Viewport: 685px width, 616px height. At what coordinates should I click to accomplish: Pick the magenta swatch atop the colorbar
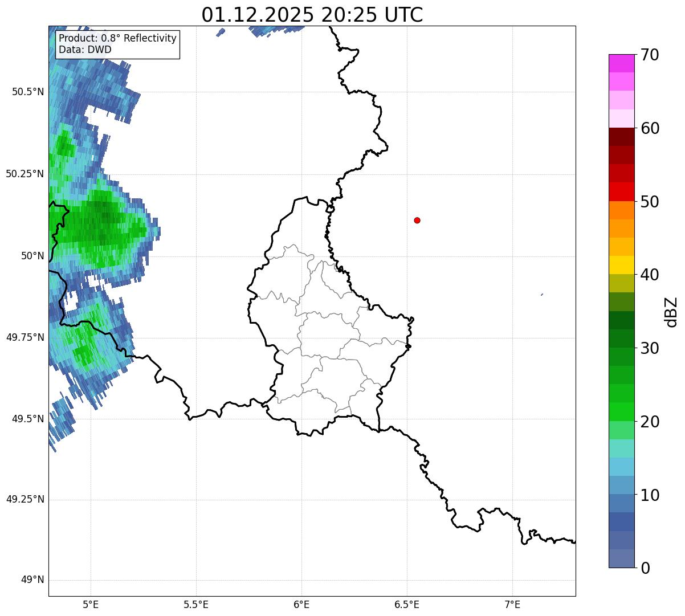coord(621,63)
